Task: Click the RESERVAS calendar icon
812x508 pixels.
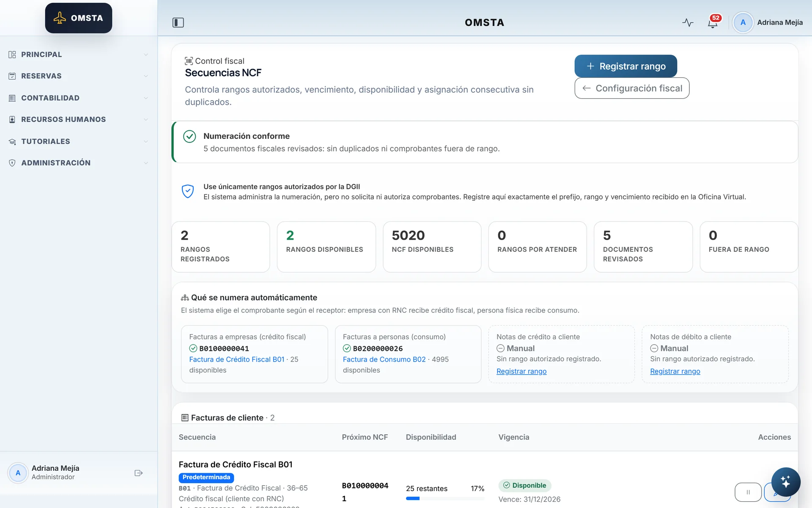Action: [x=12, y=76]
